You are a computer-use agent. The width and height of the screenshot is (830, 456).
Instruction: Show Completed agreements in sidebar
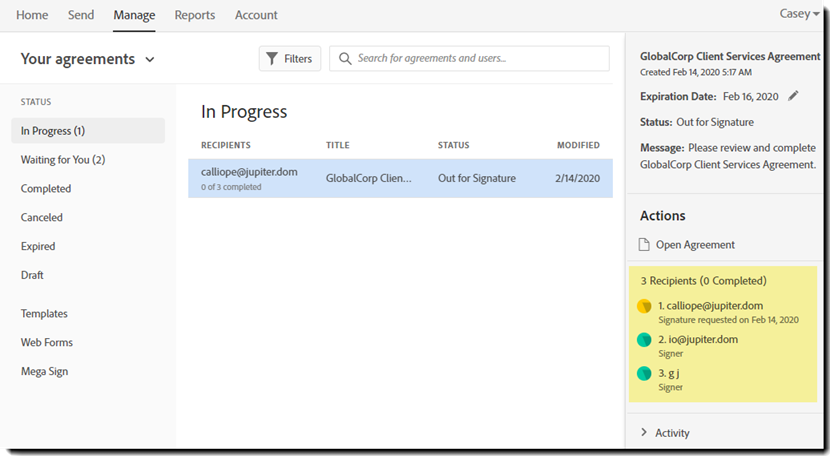click(46, 189)
